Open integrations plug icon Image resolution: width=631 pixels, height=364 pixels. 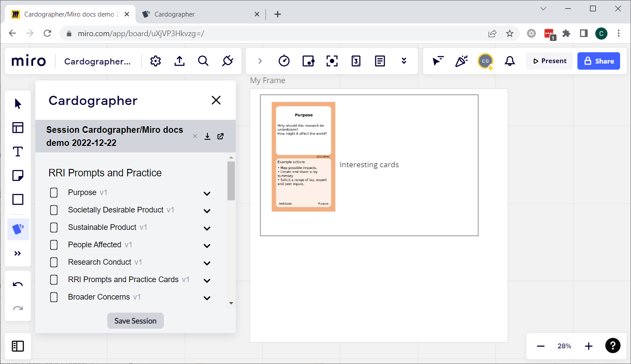pos(227,61)
